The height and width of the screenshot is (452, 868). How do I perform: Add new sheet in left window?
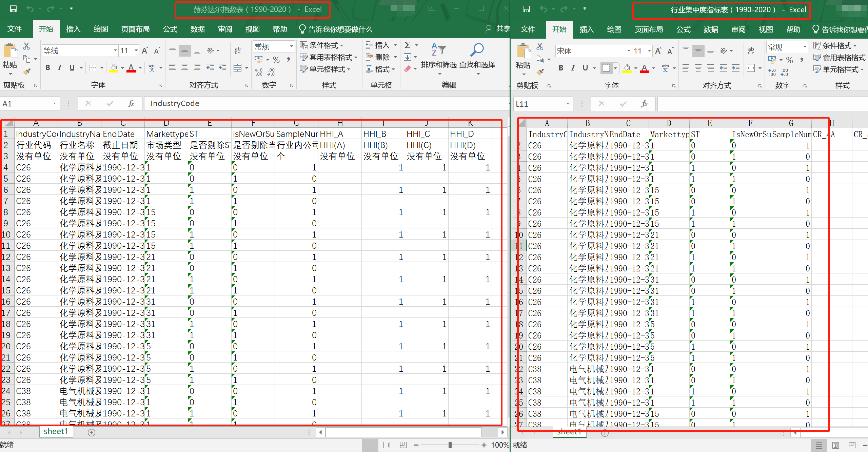click(92, 432)
